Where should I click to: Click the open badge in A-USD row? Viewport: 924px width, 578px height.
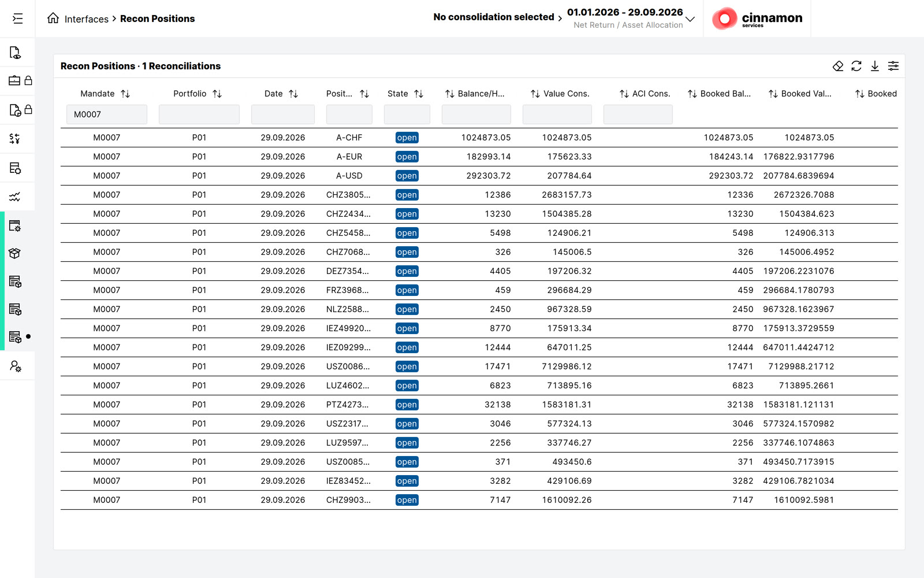[x=407, y=176]
